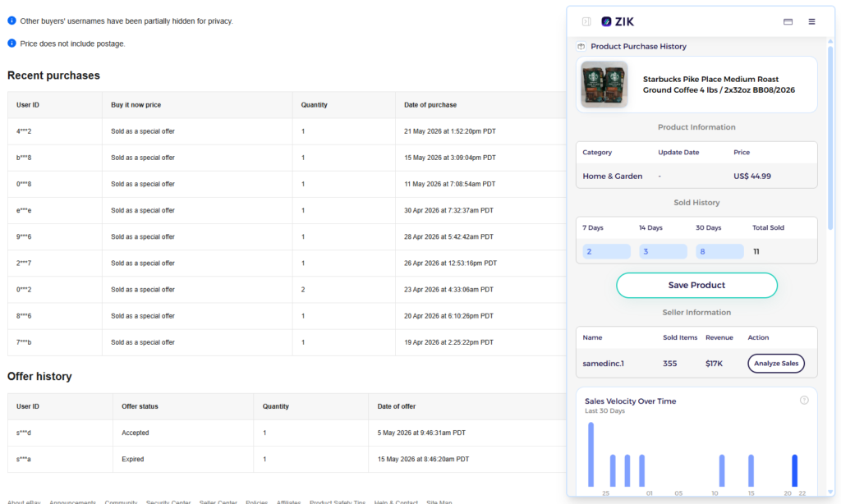This screenshot has height=504, width=841.
Task: Click the ZIK logo
Action: (x=618, y=21)
